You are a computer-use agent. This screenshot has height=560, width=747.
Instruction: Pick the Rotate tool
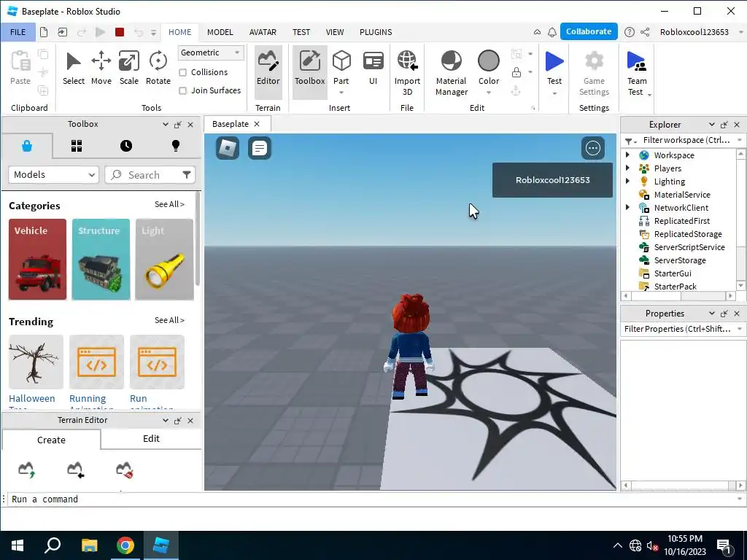[158, 69]
